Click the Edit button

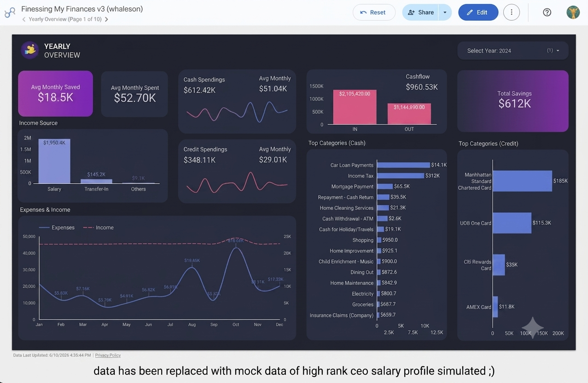478,12
